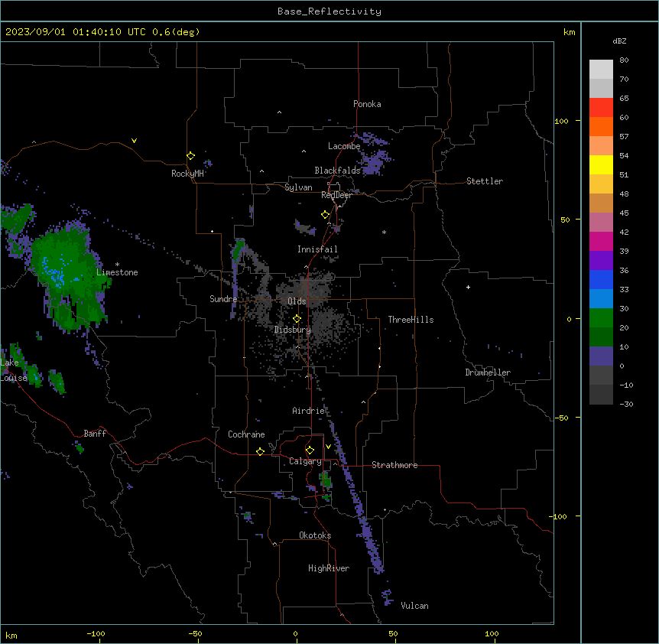
Task: Click the dark green legend swatch between 20 and 10
Action: tap(601, 337)
